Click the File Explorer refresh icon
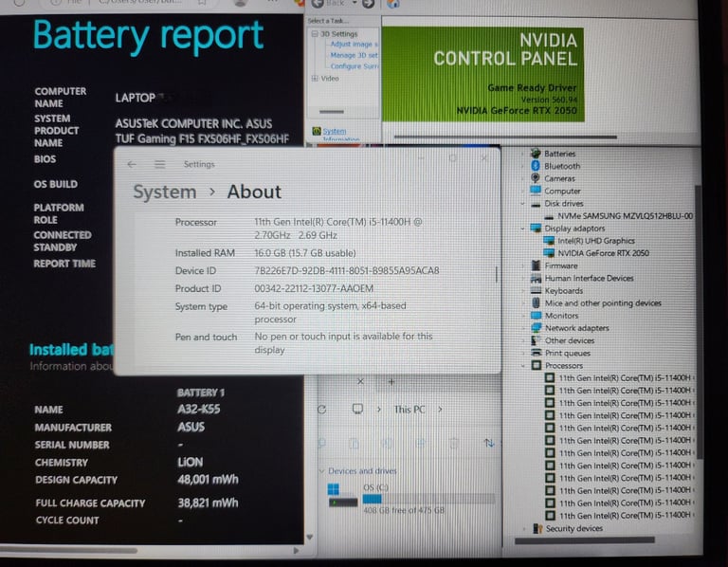 pyautogui.click(x=321, y=410)
